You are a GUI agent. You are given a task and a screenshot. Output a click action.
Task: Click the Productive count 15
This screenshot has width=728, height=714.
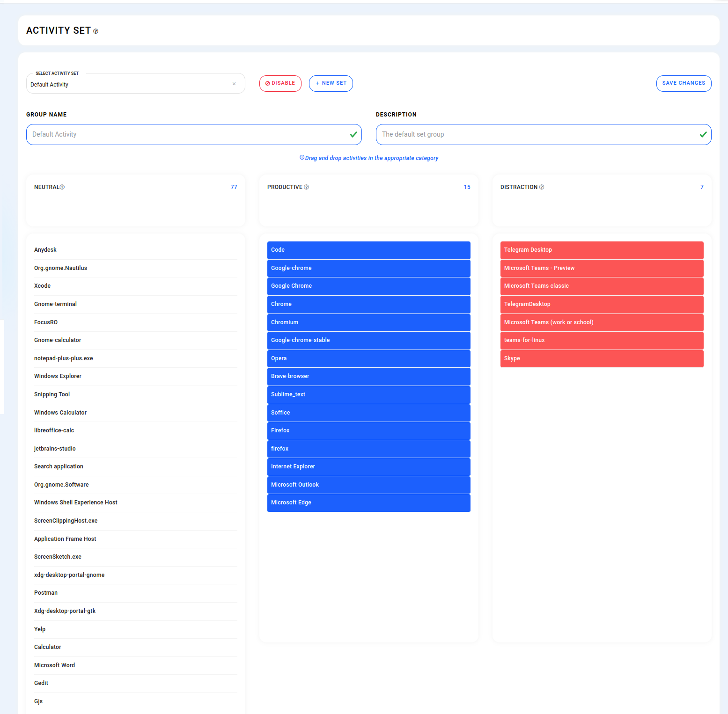pos(467,187)
